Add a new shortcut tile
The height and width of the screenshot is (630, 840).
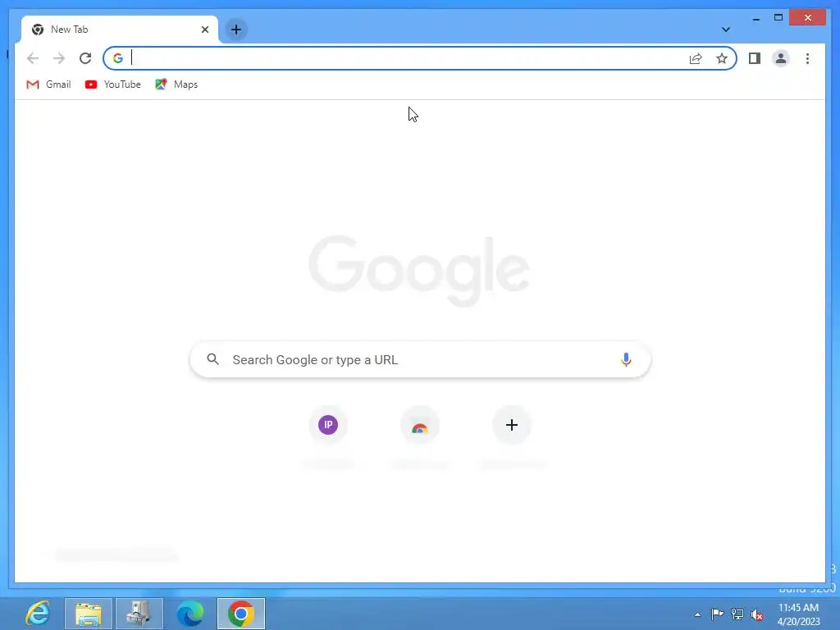tap(512, 425)
